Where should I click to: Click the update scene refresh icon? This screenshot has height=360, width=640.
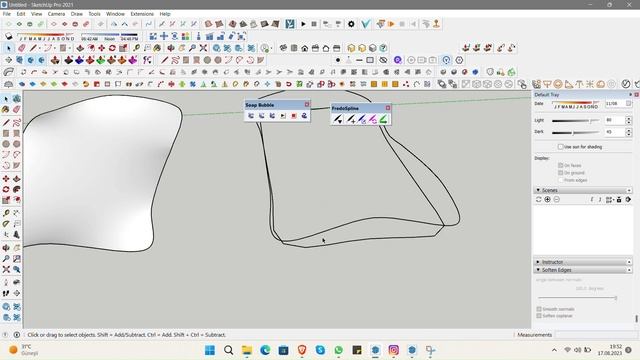[538, 200]
